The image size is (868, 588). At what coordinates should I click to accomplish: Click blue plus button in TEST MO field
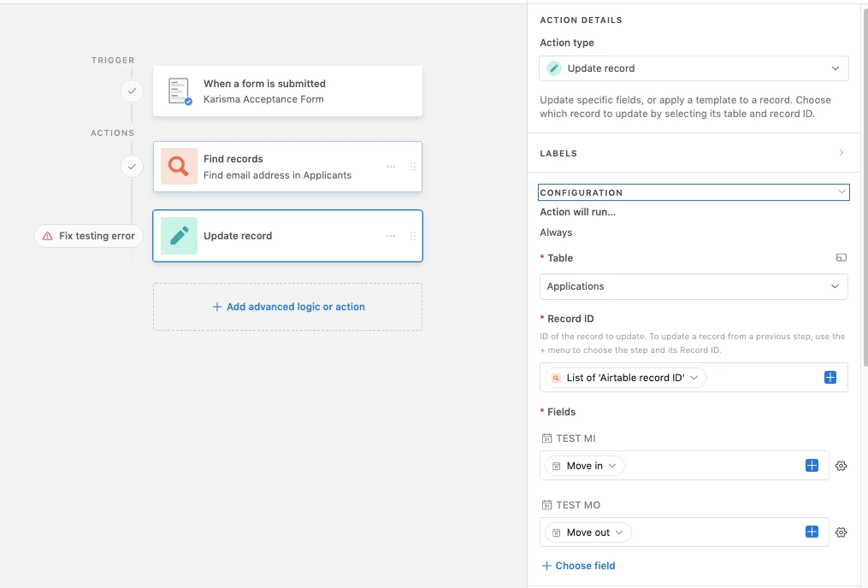[812, 532]
